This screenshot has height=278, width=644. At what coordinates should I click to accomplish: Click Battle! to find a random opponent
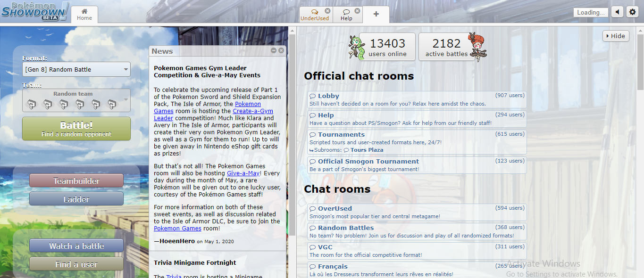pos(76,129)
